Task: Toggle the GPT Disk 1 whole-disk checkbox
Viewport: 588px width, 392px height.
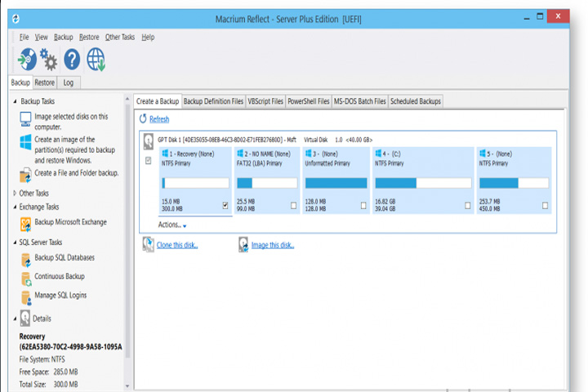Action: tap(149, 161)
